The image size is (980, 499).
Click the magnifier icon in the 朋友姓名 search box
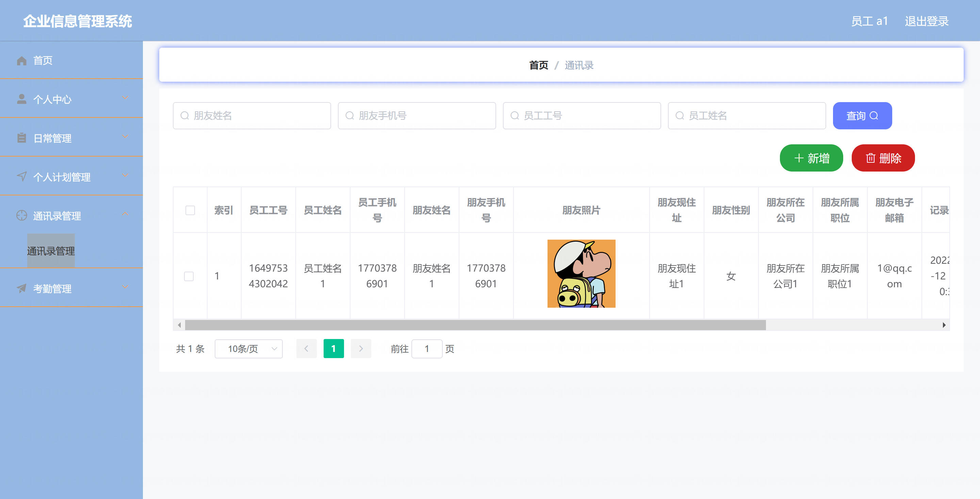[184, 115]
